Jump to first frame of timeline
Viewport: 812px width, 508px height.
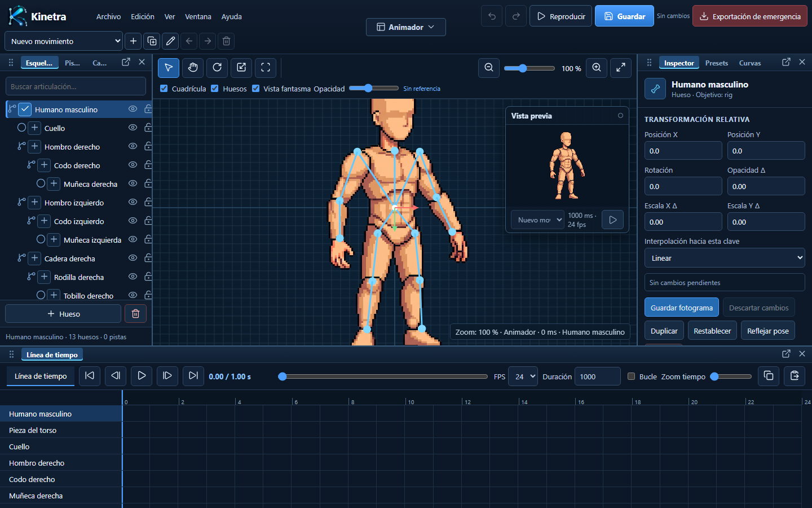pyautogui.click(x=90, y=376)
